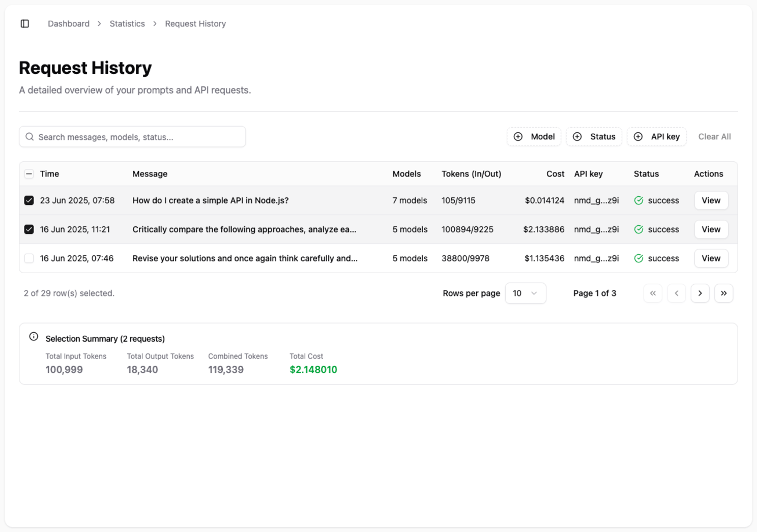Click the 5 models cell for 16 Jun 11:21

pos(410,229)
